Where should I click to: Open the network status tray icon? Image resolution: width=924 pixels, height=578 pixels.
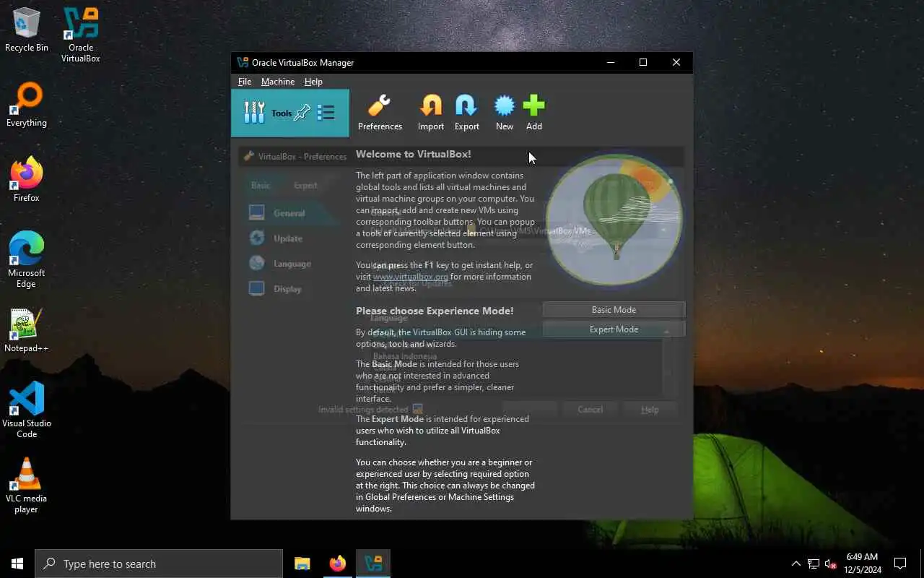tap(814, 564)
